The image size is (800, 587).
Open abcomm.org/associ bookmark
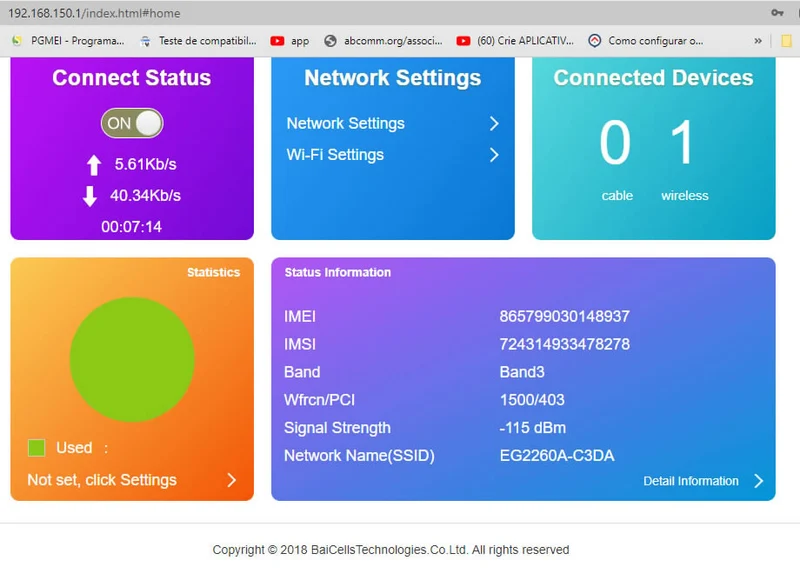click(384, 41)
